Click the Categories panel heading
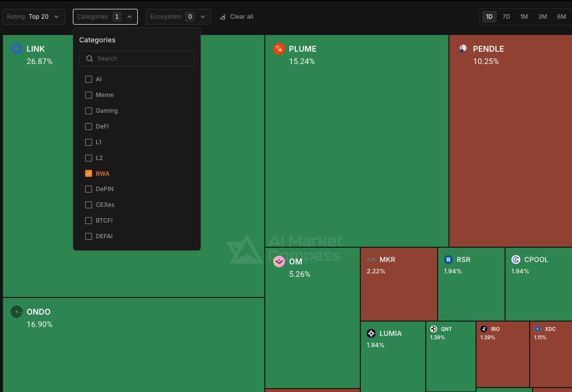Viewport: 572px width, 392px height. (97, 40)
